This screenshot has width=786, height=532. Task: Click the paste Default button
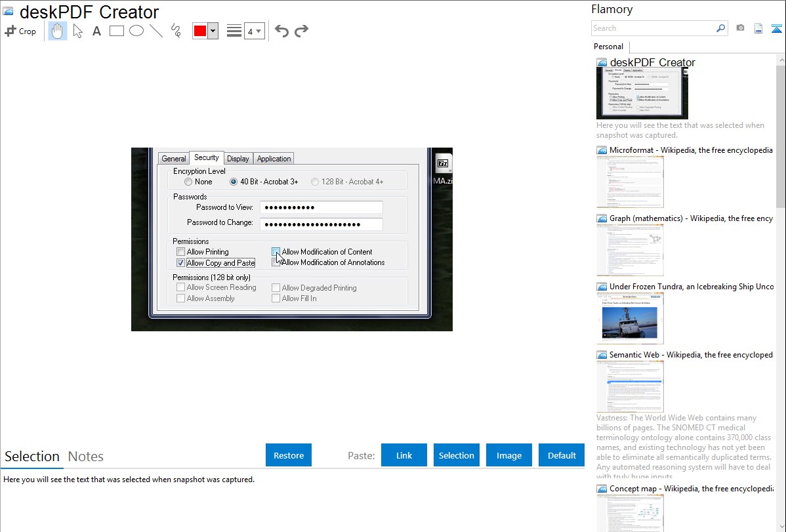(562, 455)
